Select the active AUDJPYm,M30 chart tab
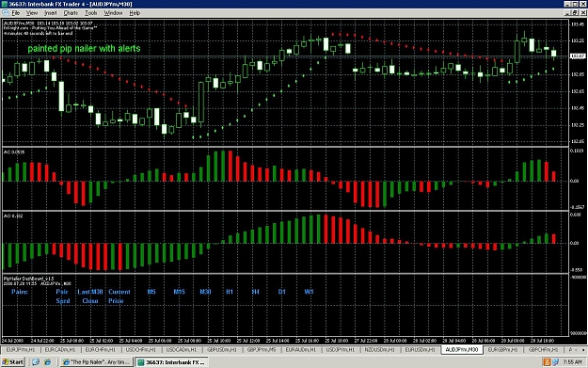This screenshot has width=588, height=368. (x=462, y=349)
